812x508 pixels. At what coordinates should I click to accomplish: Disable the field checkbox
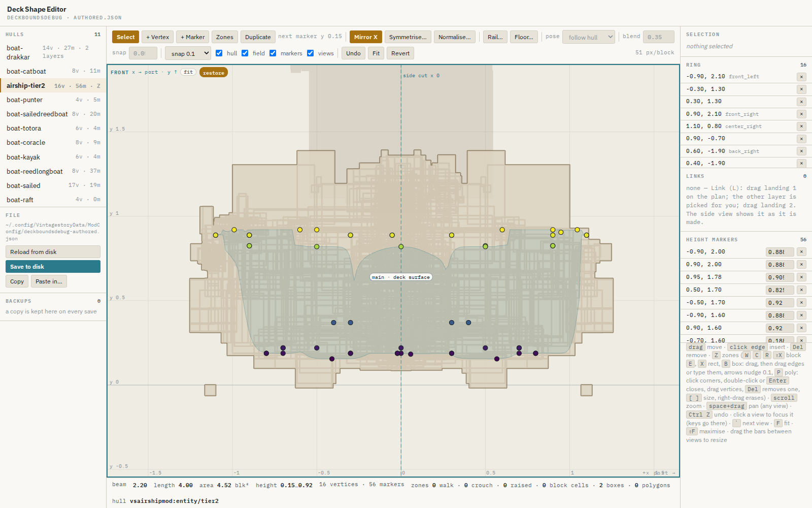[245, 53]
